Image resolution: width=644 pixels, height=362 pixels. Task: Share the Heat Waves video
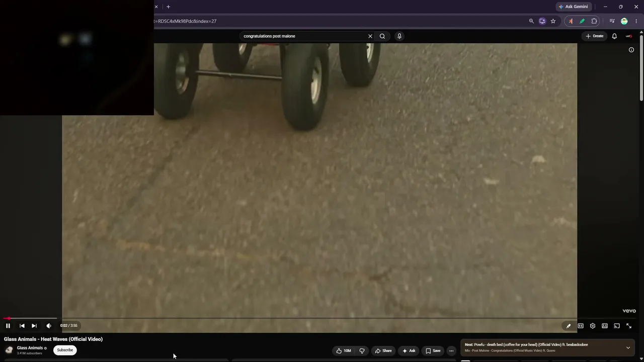coord(383,351)
